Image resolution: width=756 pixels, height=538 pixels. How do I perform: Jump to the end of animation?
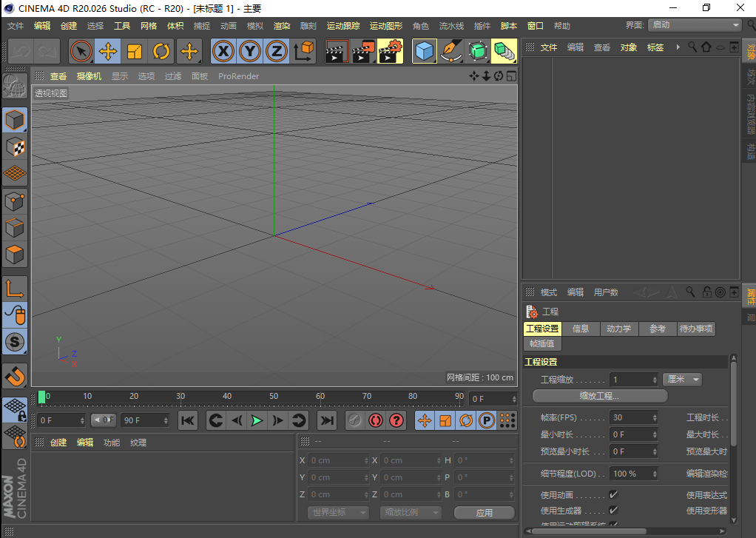326,420
